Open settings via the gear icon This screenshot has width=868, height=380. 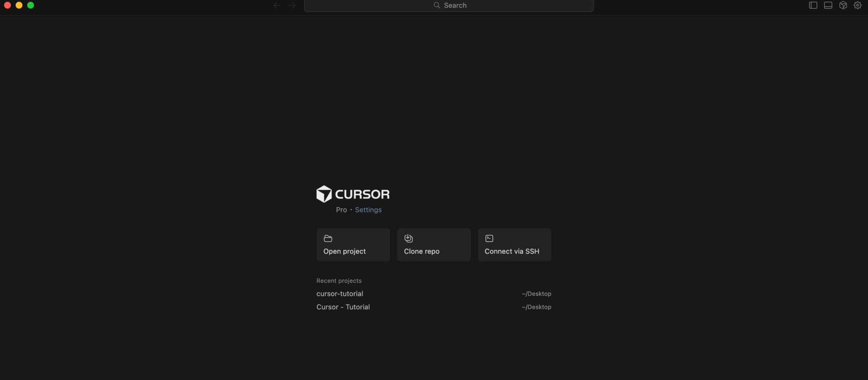858,5
